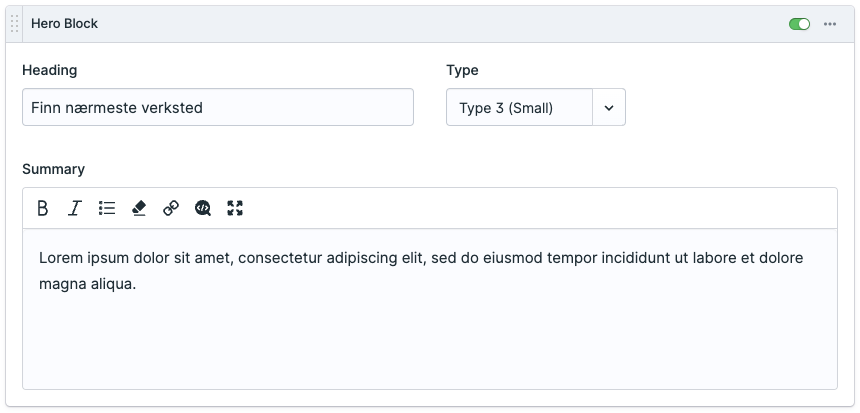Focus the Heading input with 'Finn nærmeste verksted'

[x=217, y=107]
